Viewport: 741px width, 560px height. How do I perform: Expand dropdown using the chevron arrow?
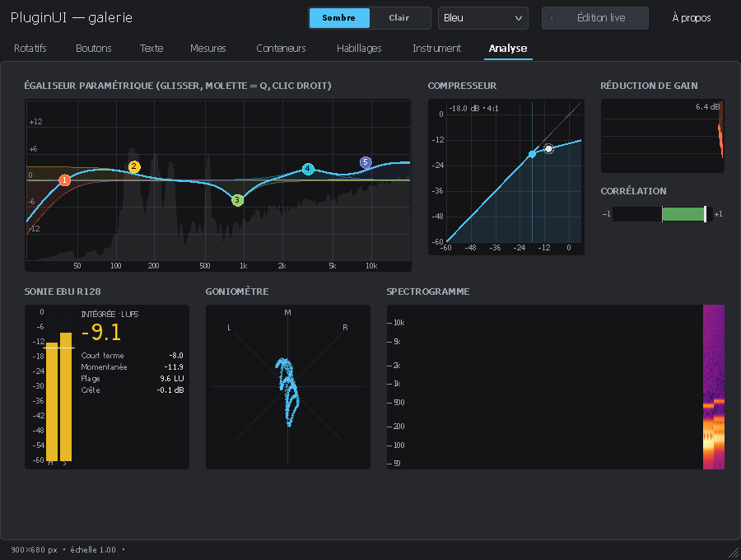tap(519, 18)
